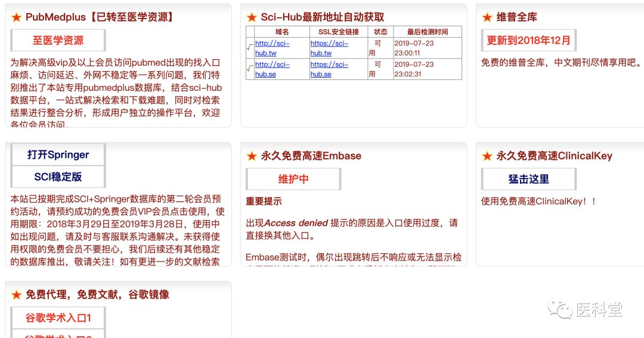
Task: Click star icon beside 免费代理 heading
Action: 17,294
